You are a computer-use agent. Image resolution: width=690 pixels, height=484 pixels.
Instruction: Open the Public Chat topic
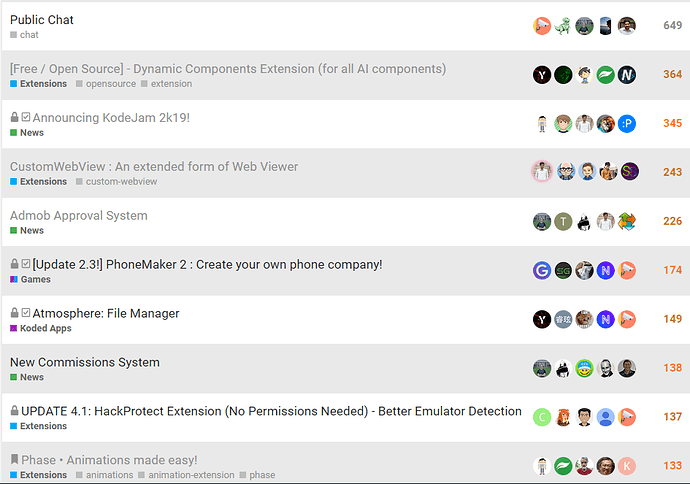pyautogui.click(x=42, y=20)
